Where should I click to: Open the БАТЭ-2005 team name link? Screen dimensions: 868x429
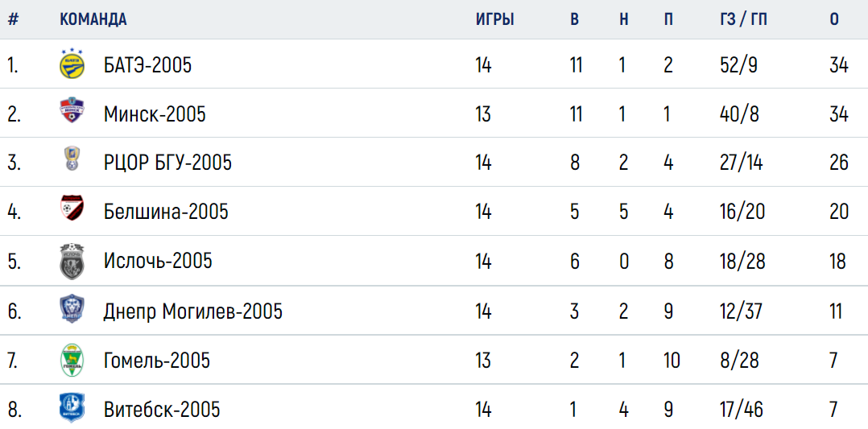point(148,66)
